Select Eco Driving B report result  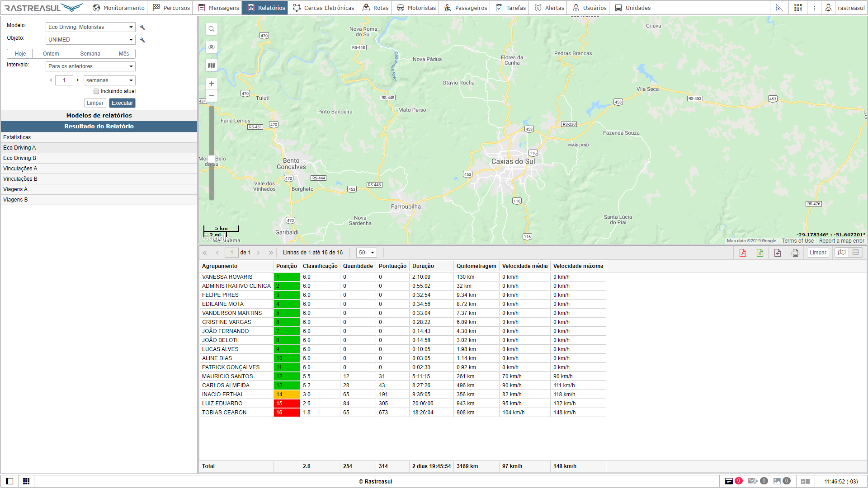19,158
